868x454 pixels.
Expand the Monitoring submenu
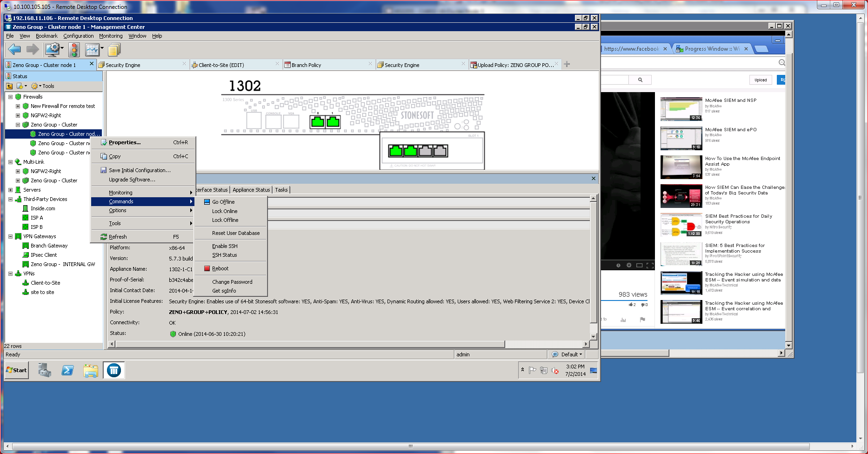pyautogui.click(x=143, y=193)
